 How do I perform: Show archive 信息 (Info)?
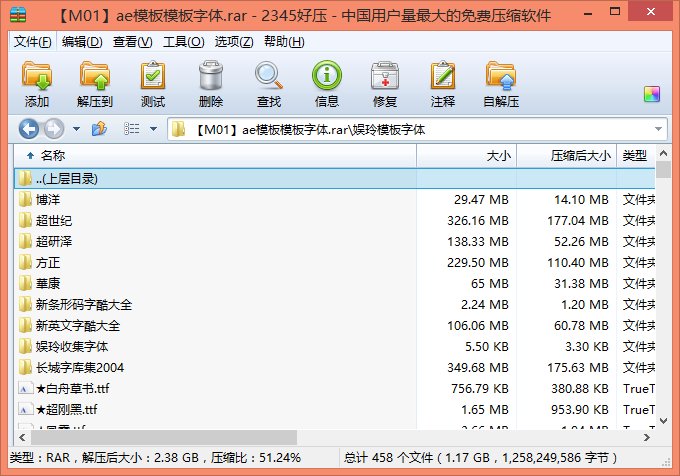(327, 84)
